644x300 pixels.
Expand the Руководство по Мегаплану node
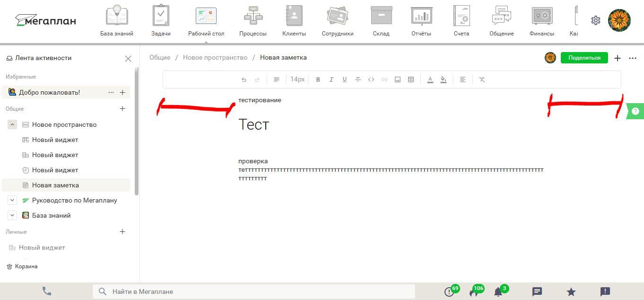[12, 200]
